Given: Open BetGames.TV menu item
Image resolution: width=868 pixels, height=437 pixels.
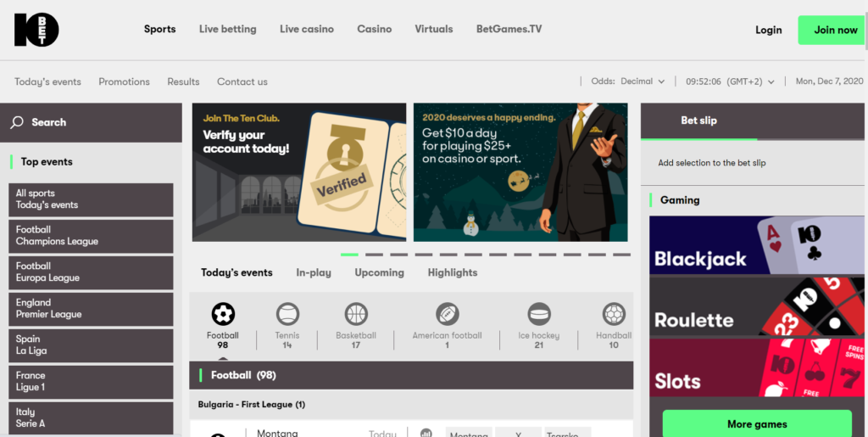Looking at the screenshot, I should [x=509, y=30].
